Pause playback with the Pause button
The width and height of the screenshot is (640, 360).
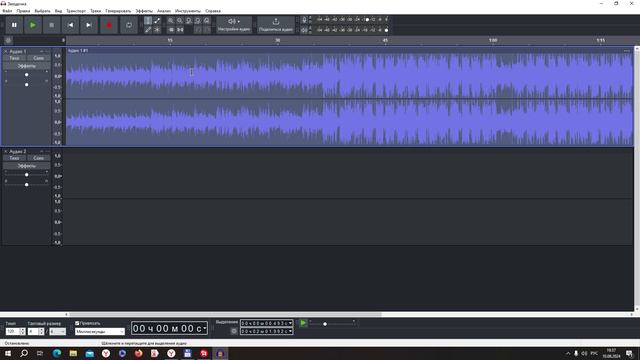click(14, 25)
